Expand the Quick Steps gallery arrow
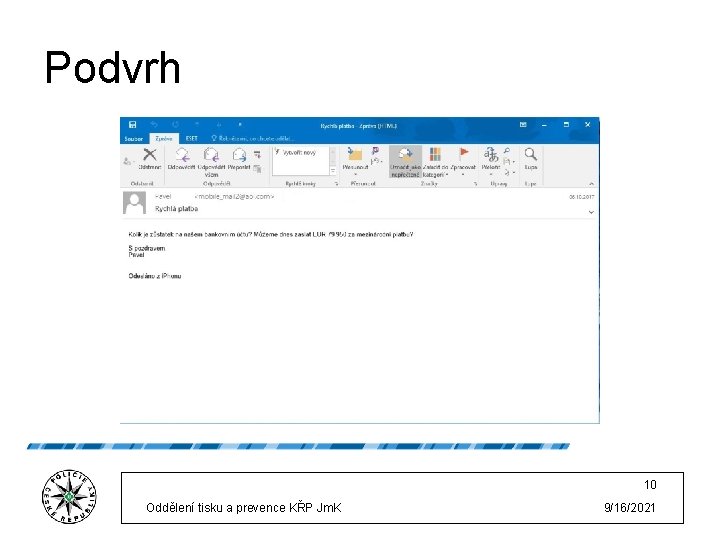This screenshot has width=720, height=540. (333, 171)
